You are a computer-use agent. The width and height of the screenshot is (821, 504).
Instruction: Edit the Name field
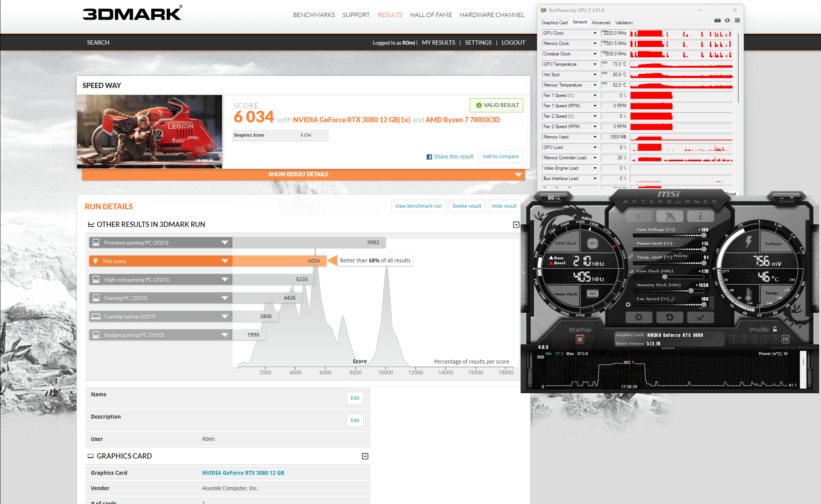355,398
